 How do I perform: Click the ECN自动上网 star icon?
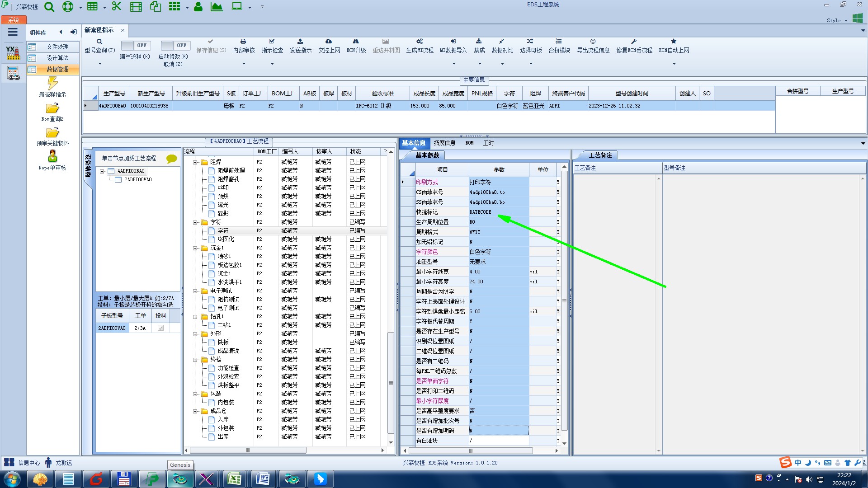click(x=674, y=42)
